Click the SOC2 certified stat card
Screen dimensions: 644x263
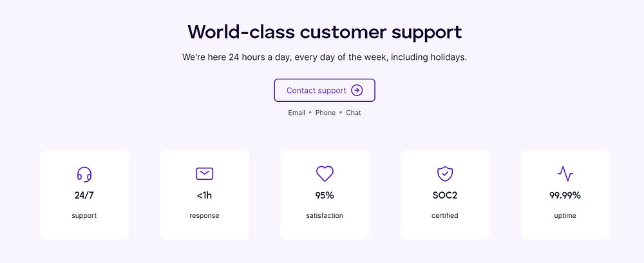point(445,195)
